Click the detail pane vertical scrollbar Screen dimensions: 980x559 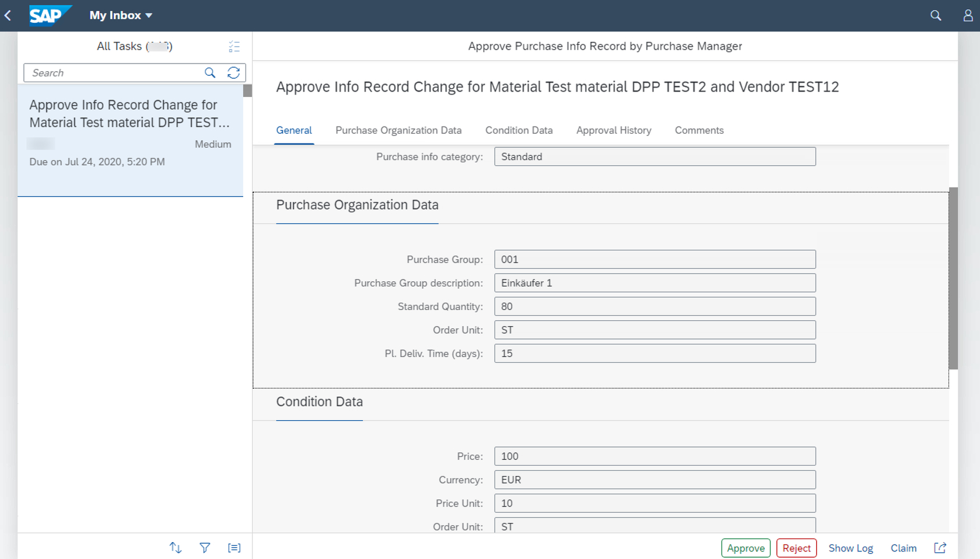coord(953,278)
